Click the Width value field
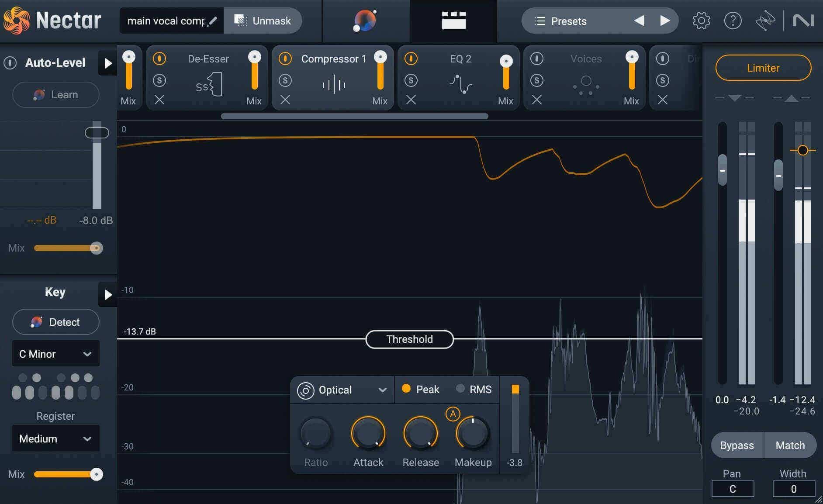 [x=793, y=489]
